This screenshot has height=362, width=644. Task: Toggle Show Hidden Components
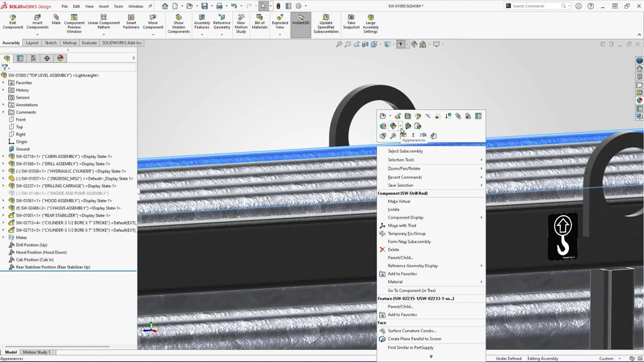tap(178, 23)
